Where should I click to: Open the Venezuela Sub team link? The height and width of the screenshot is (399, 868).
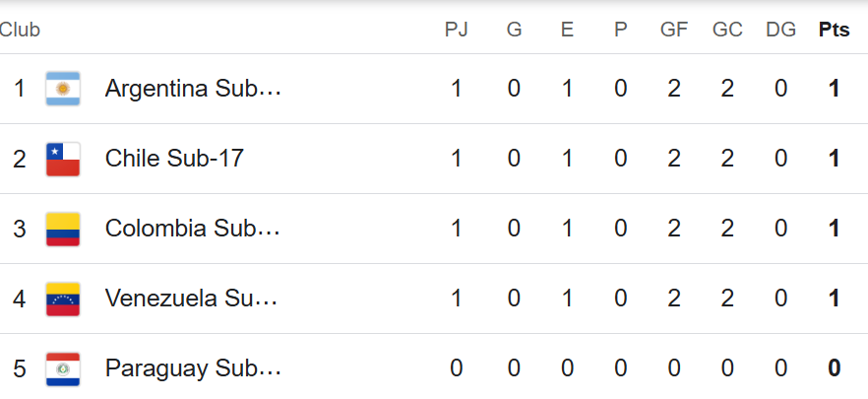tap(192, 299)
